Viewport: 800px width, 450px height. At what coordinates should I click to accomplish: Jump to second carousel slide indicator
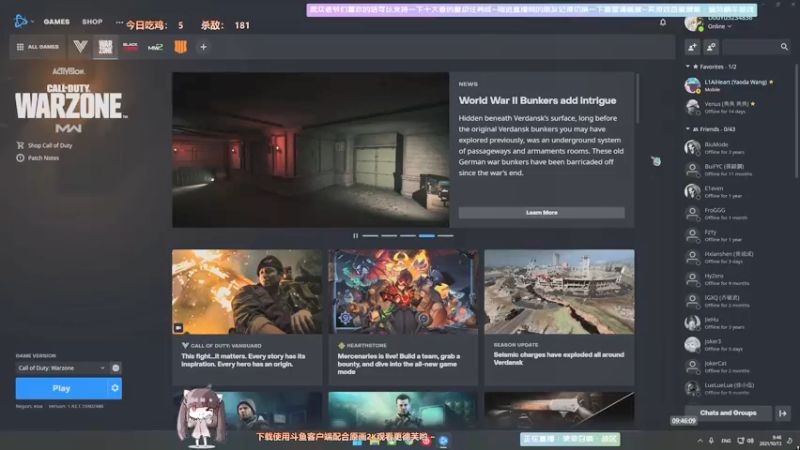point(389,236)
